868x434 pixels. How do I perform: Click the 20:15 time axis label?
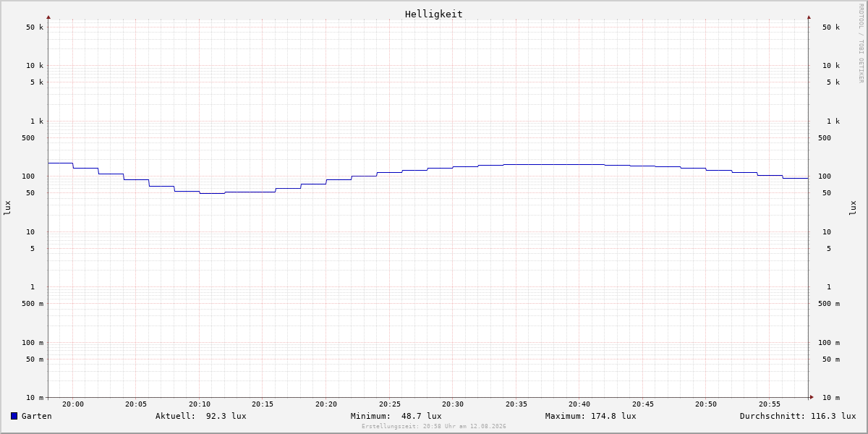[x=263, y=404]
